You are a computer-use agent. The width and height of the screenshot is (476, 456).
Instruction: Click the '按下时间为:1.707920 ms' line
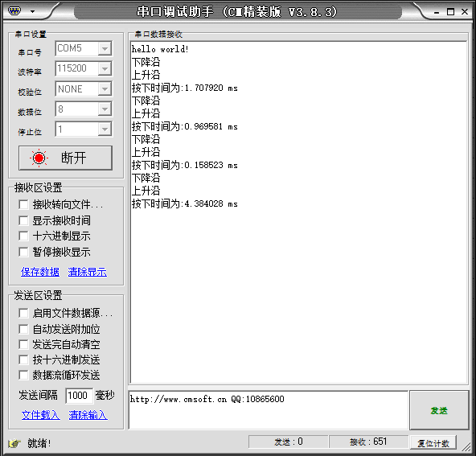pyautogui.click(x=185, y=88)
